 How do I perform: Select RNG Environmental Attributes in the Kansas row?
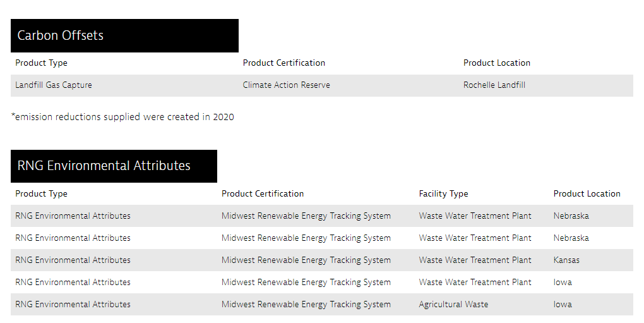[73, 260]
